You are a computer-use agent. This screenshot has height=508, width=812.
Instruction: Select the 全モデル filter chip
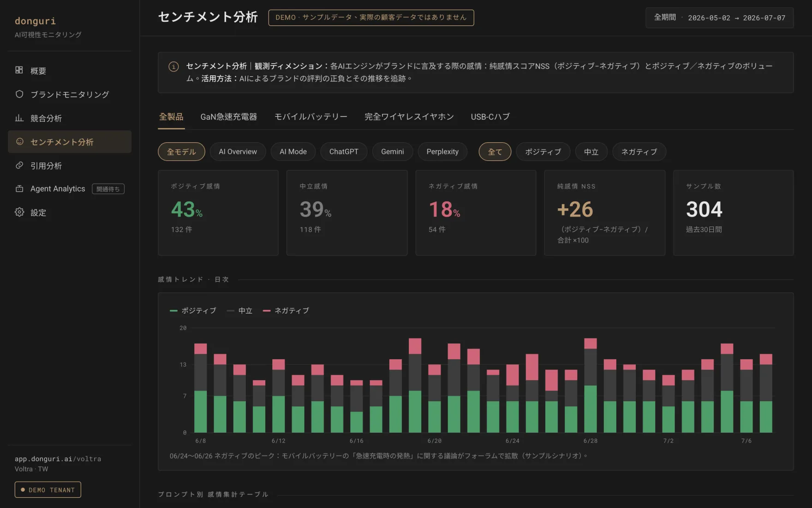click(181, 151)
